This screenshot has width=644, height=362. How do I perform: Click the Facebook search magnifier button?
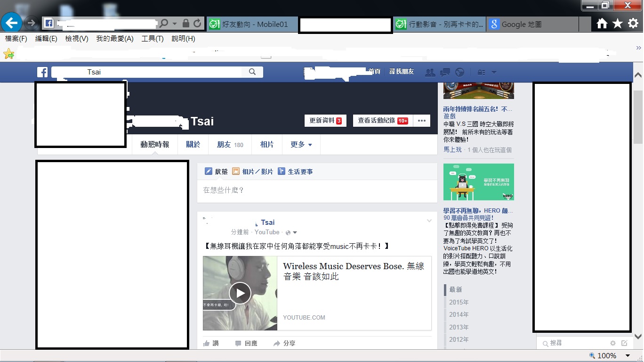click(252, 72)
